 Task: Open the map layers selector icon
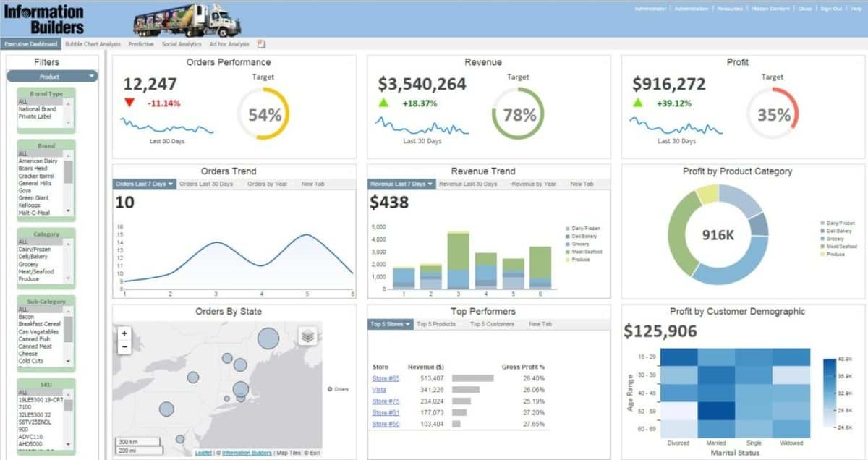click(307, 336)
